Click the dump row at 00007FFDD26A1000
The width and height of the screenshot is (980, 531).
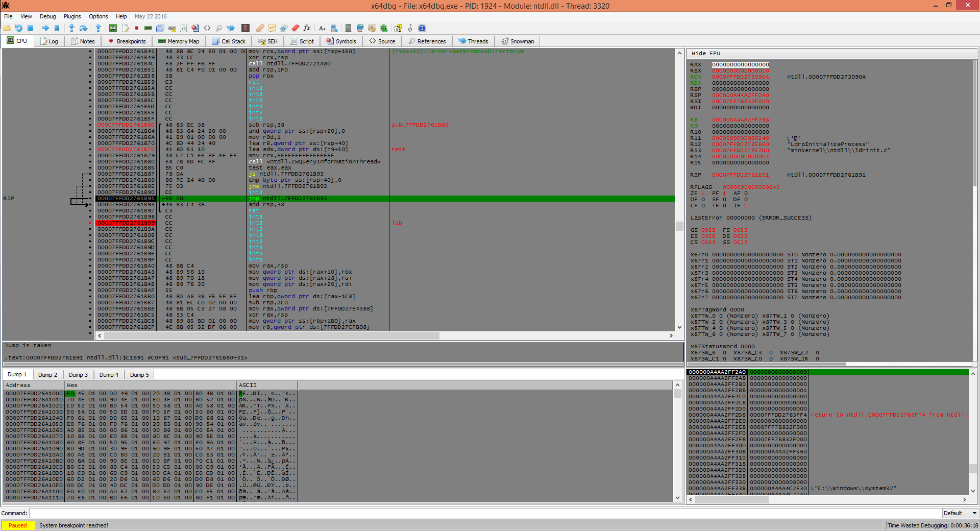pos(150,394)
